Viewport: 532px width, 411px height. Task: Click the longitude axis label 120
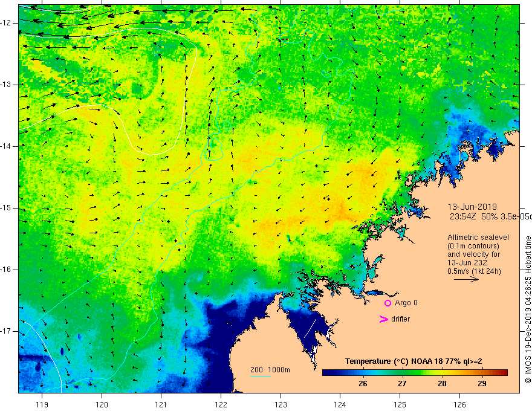tap(102, 404)
